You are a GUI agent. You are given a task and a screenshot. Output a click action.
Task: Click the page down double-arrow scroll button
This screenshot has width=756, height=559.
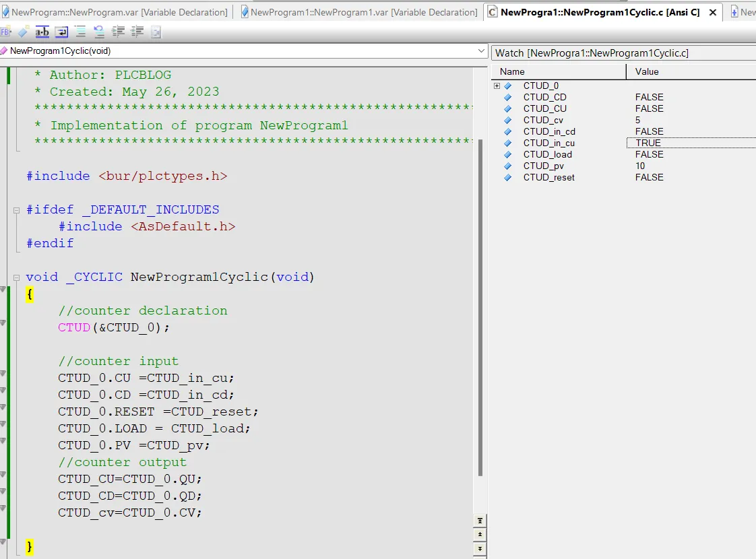click(480, 548)
